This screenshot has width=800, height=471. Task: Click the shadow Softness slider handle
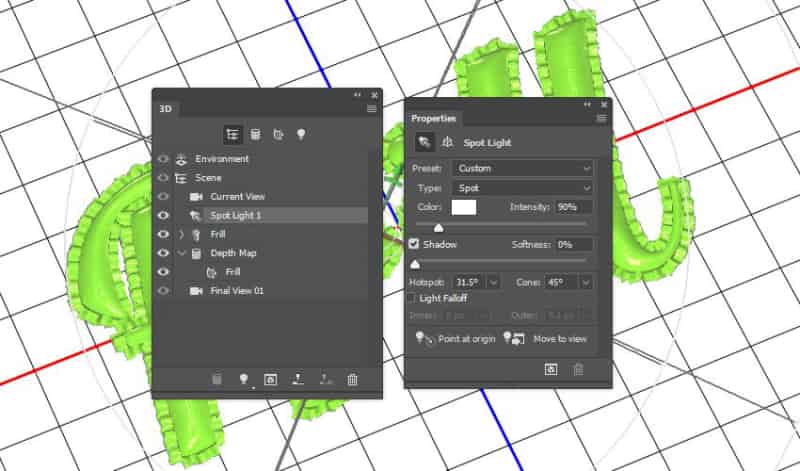415,264
